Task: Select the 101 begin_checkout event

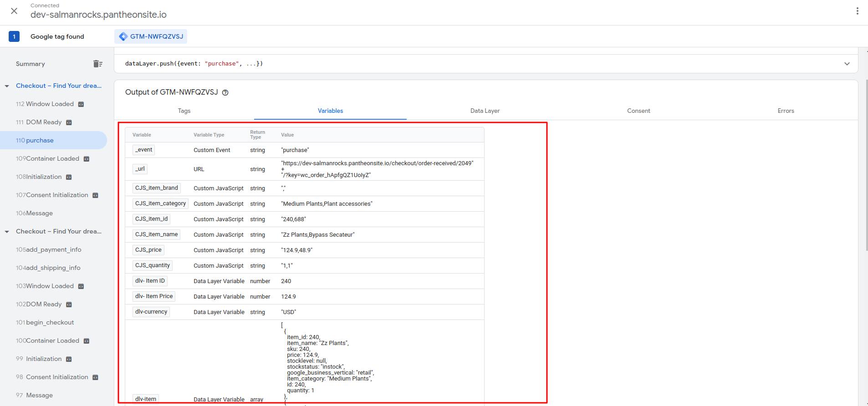Action: [x=50, y=322]
